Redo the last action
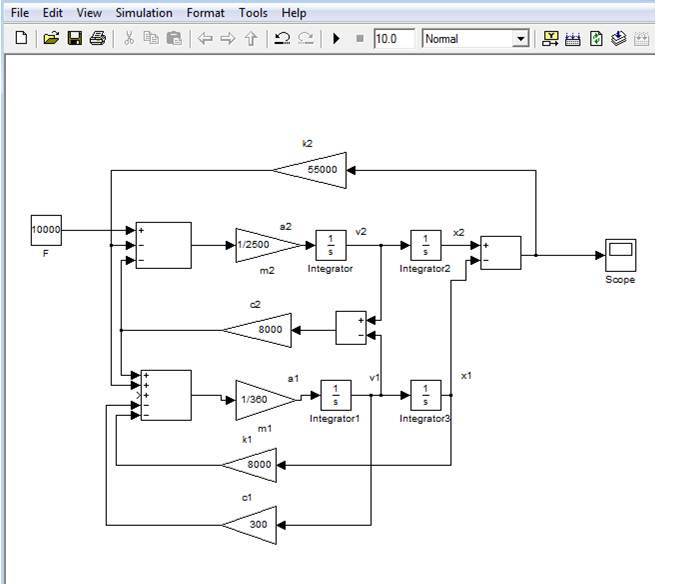 pos(306,39)
